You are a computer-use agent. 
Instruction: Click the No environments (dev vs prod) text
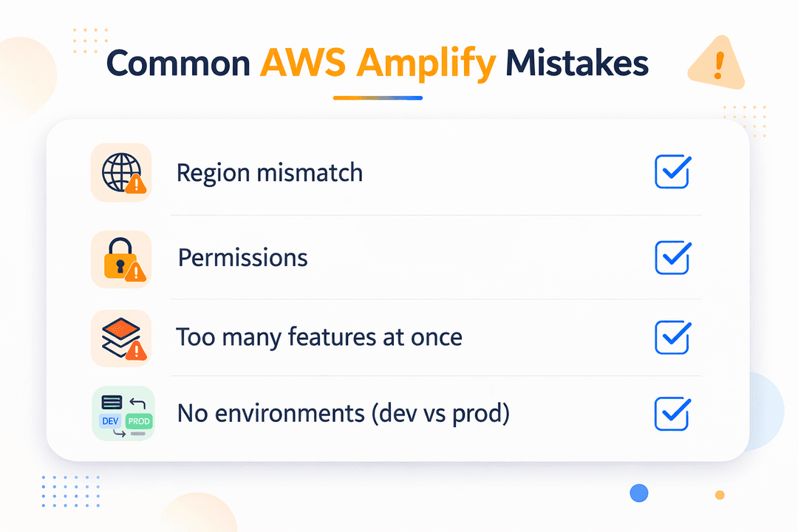tap(344, 413)
